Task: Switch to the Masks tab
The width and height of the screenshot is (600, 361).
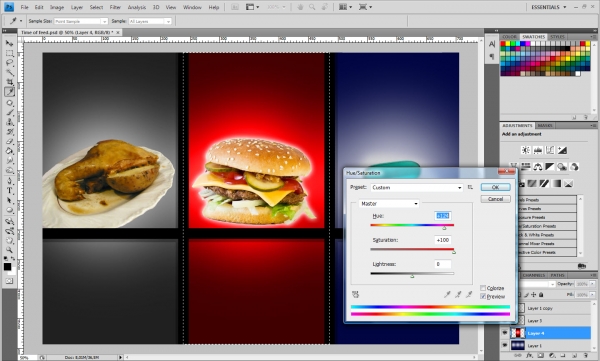Action: [x=545, y=126]
